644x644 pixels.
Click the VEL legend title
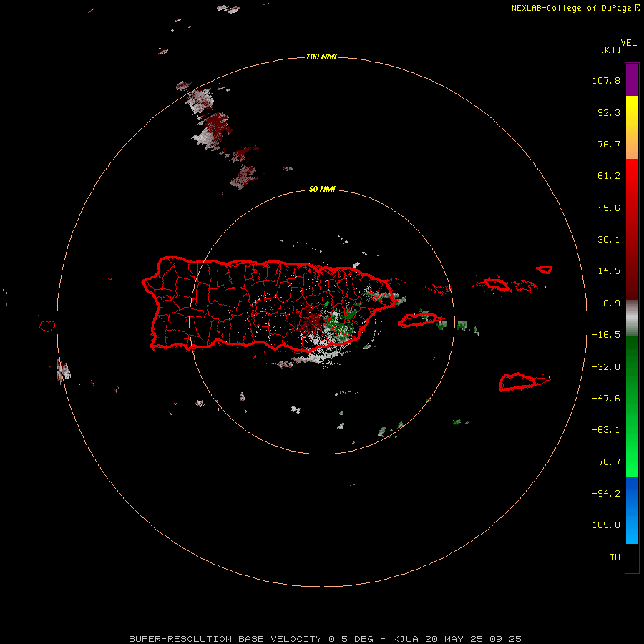[628, 43]
